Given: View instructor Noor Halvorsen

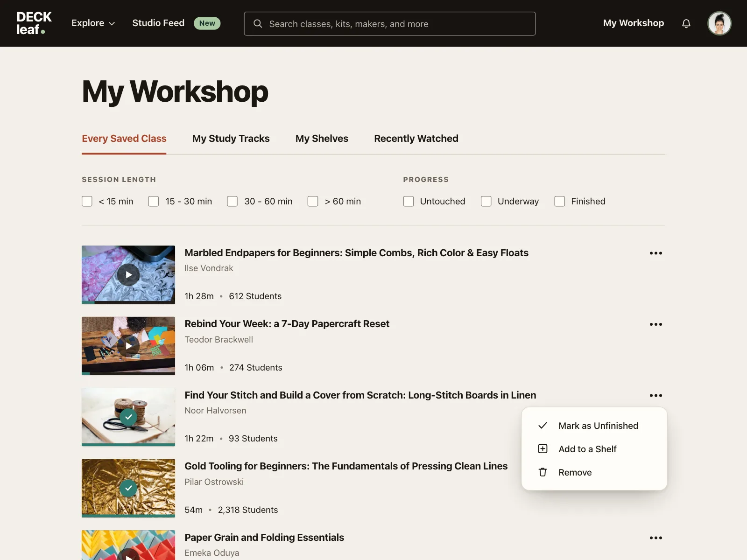Looking at the screenshot, I should point(215,411).
